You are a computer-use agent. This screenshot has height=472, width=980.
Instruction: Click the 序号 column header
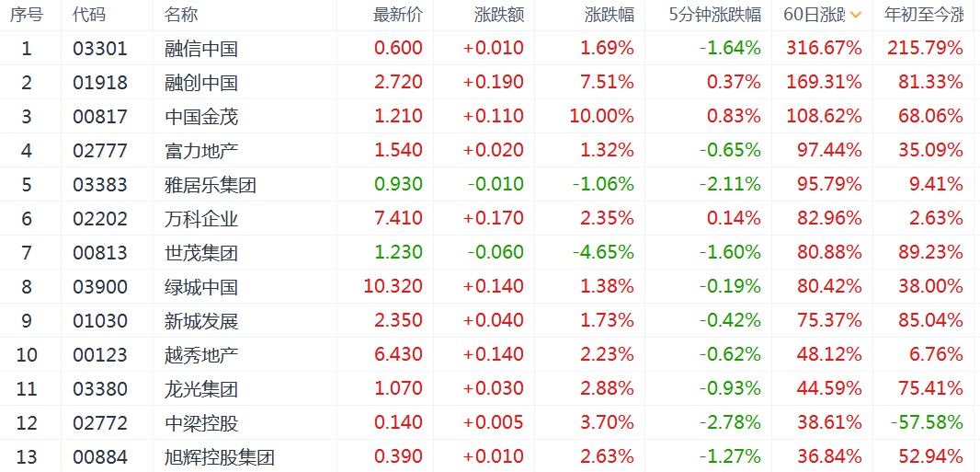[x=27, y=15]
